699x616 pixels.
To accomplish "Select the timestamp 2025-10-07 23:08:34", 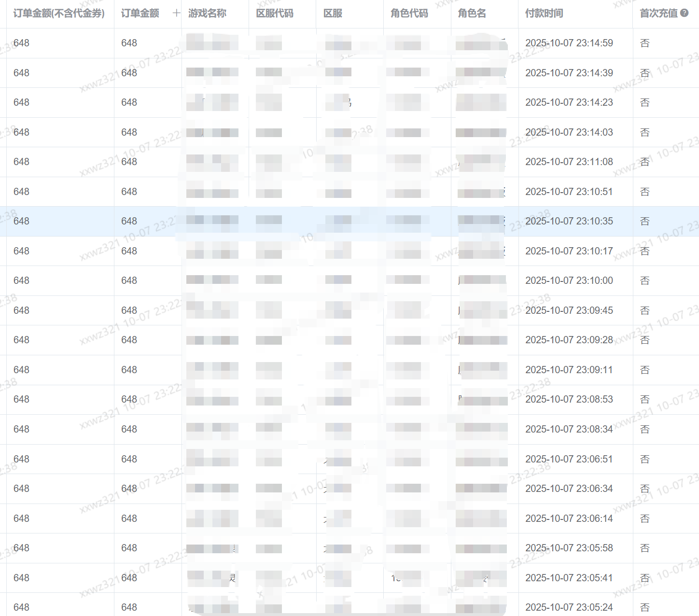I will [569, 429].
